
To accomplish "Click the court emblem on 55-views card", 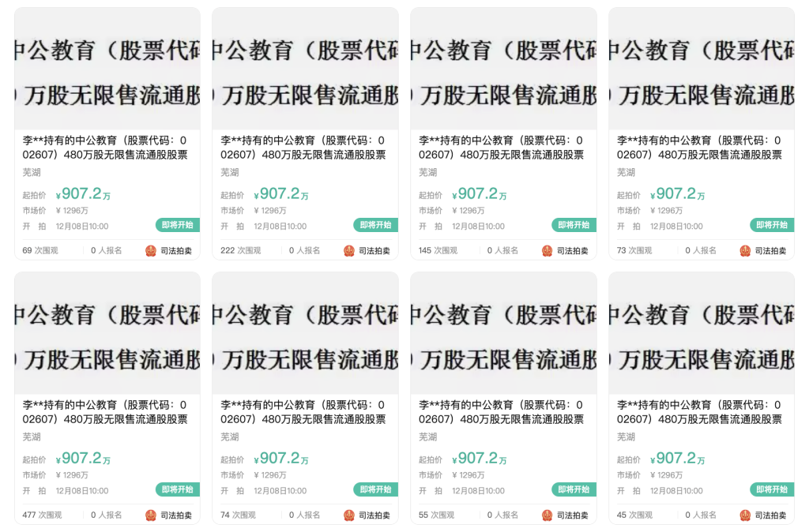I will click(547, 515).
